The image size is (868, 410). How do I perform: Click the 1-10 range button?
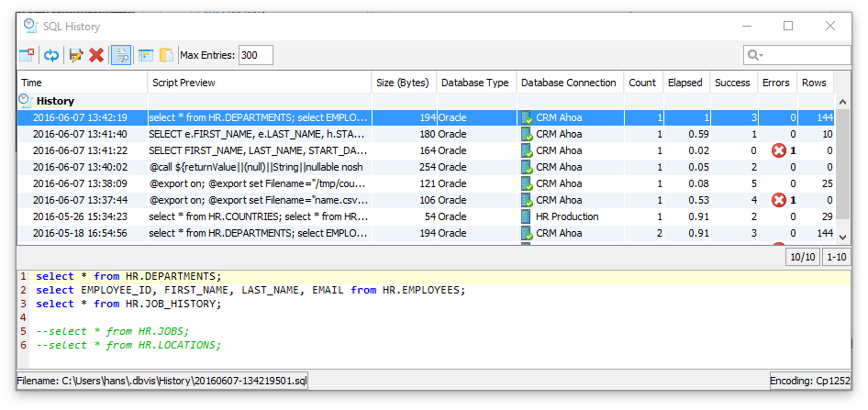coord(836,258)
